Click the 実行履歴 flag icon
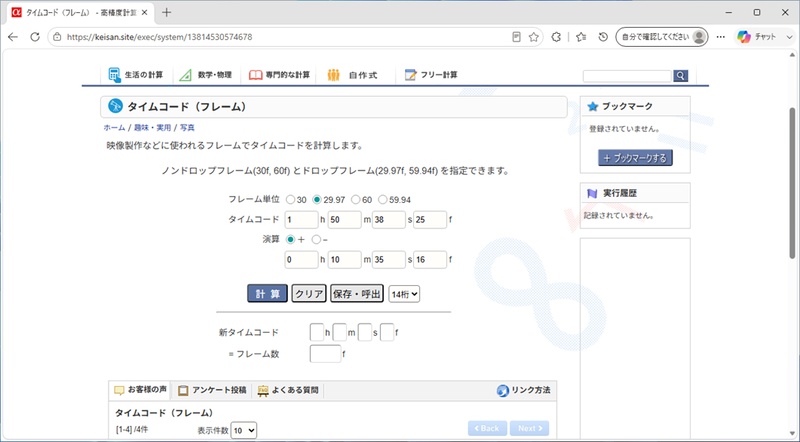Viewport: 800px width, 442px height. [592, 193]
